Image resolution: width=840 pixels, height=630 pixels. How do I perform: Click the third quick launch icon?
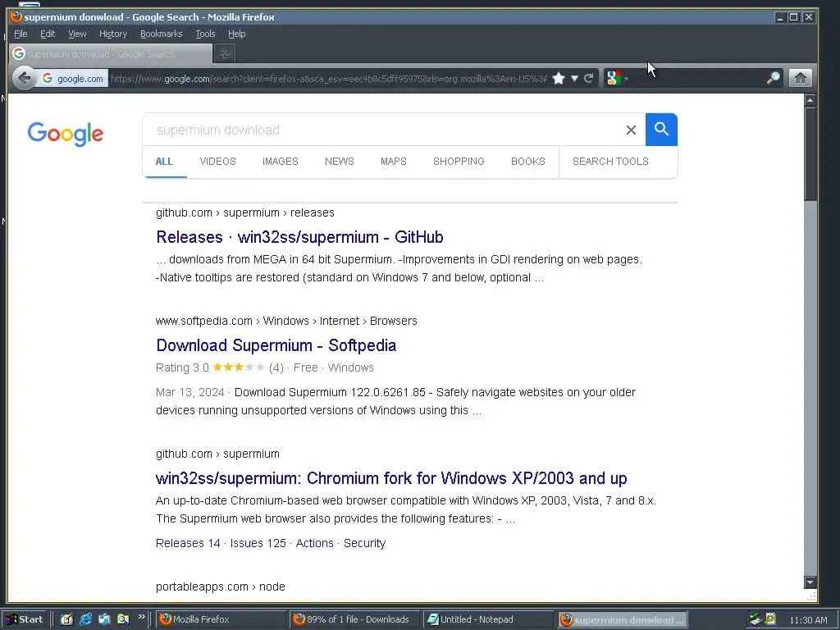pos(104,619)
